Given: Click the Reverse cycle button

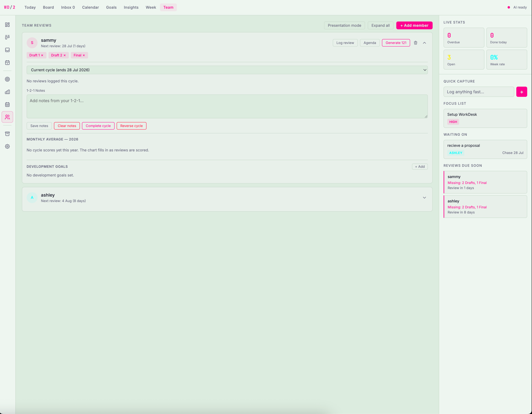Looking at the screenshot, I should 132,126.
